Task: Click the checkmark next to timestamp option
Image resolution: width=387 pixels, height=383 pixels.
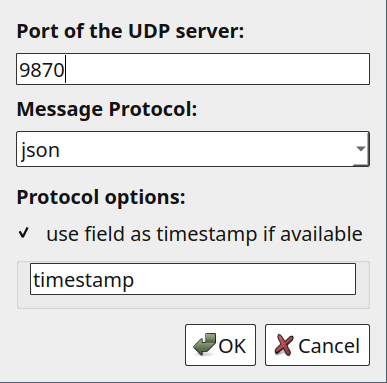Action: click(24, 233)
